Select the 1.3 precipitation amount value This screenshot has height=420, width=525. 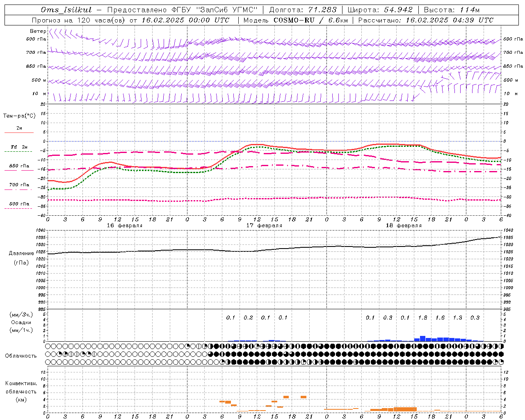[457, 317]
